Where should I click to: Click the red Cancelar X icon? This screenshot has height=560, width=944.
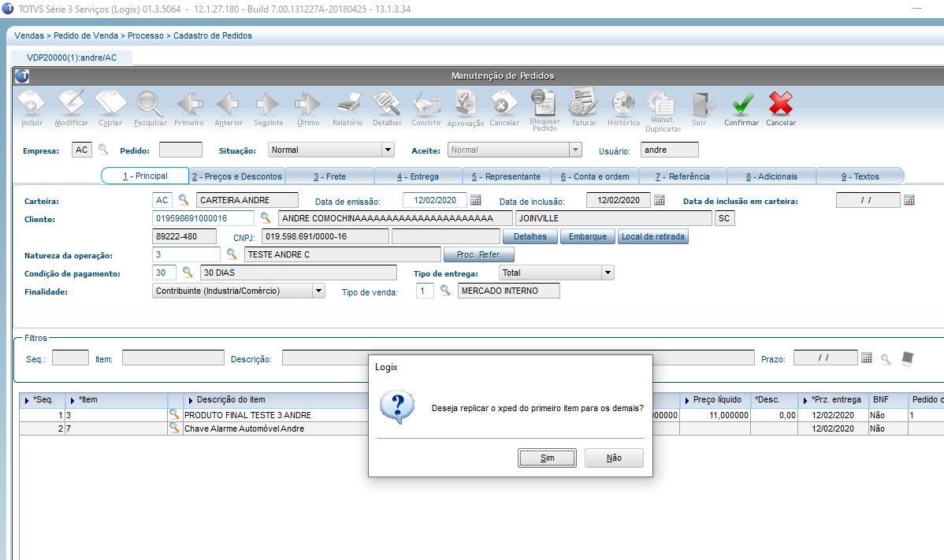pyautogui.click(x=781, y=103)
